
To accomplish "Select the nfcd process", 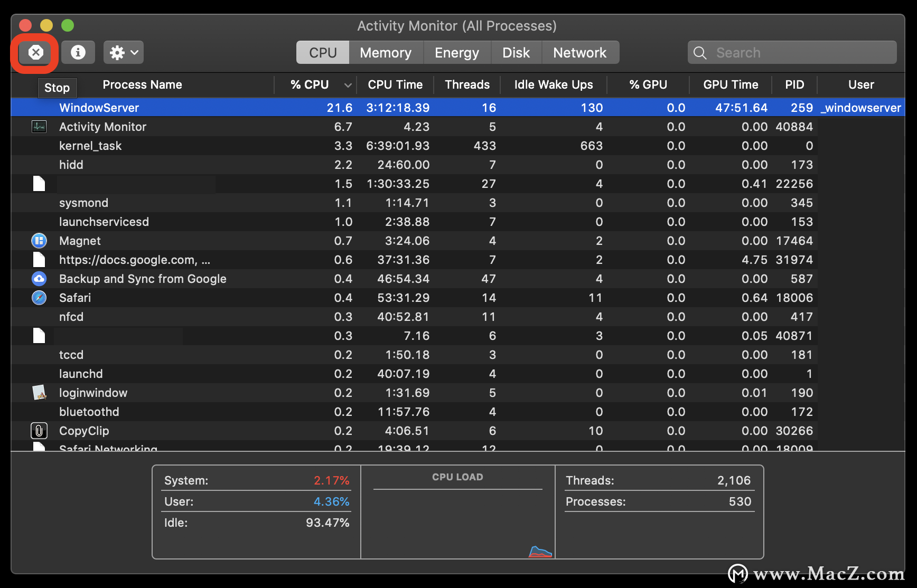I will pyautogui.click(x=71, y=317).
